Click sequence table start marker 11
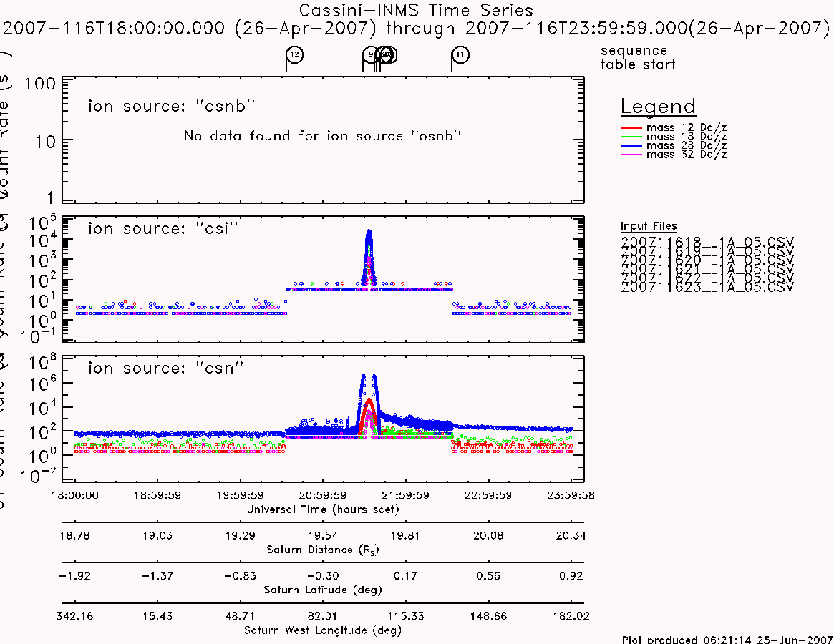The width and height of the screenshot is (834, 644). 460,55
